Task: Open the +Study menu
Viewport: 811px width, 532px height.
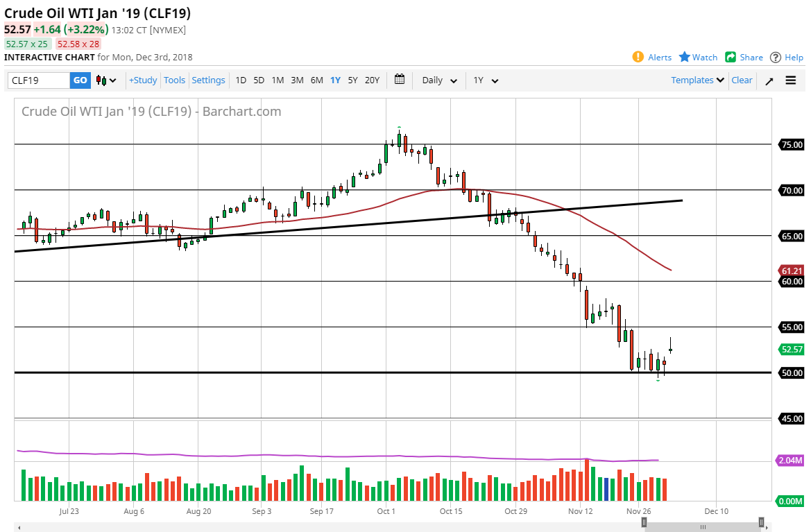Action: click(x=143, y=80)
